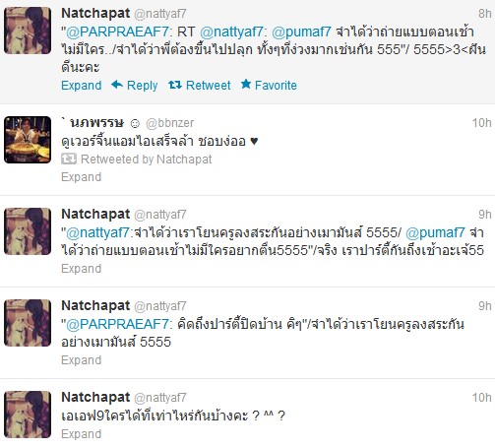
Task: Open the top tweet's Natchapat avatar
Action: 28,31
